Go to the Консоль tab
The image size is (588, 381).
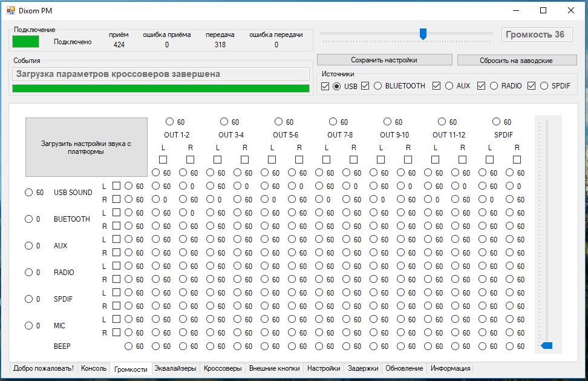coord(94,368)
